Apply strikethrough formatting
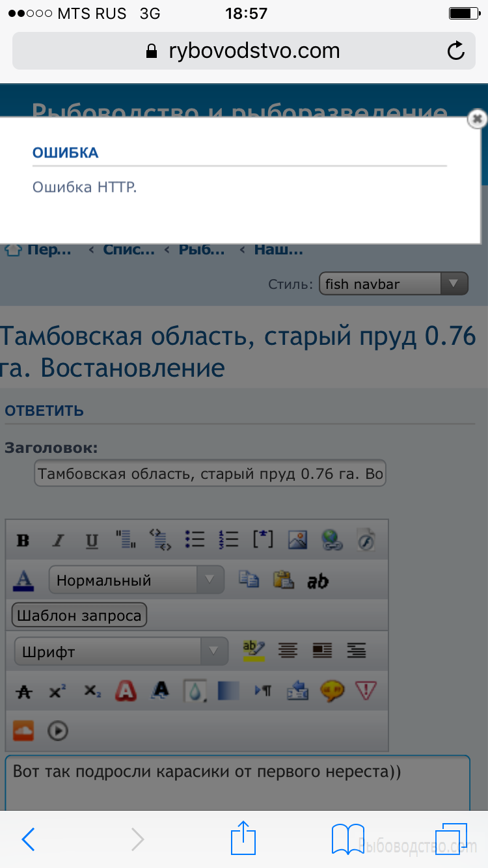Screen dimensions: 488x868 coord(23,692)
